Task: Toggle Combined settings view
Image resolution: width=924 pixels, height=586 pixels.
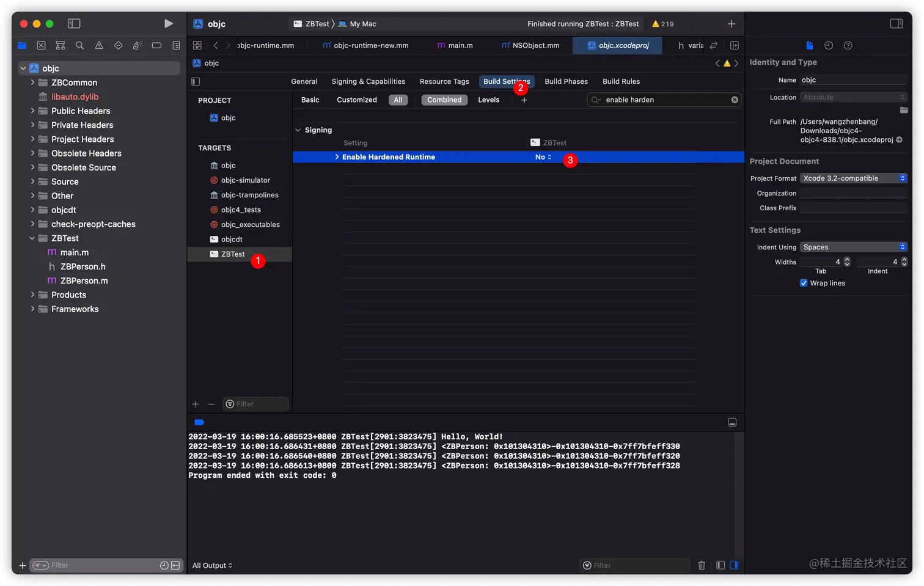Action: coord(444,100)
